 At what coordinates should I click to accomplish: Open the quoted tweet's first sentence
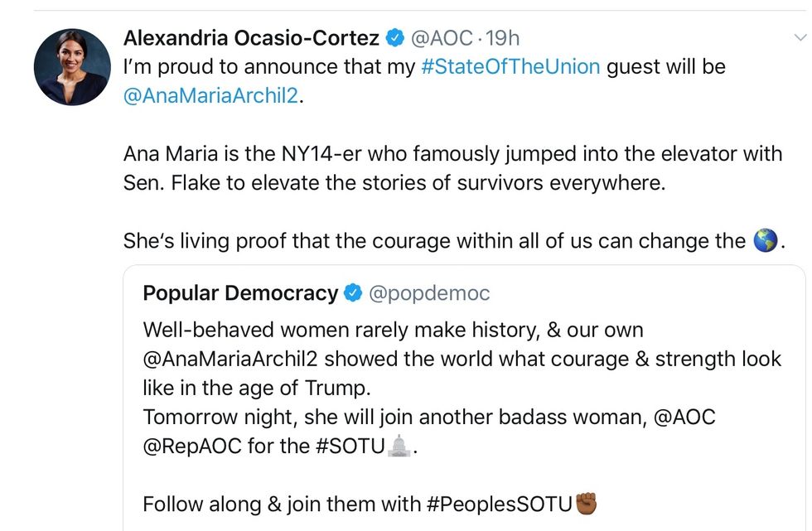click(x=393, y=330)
